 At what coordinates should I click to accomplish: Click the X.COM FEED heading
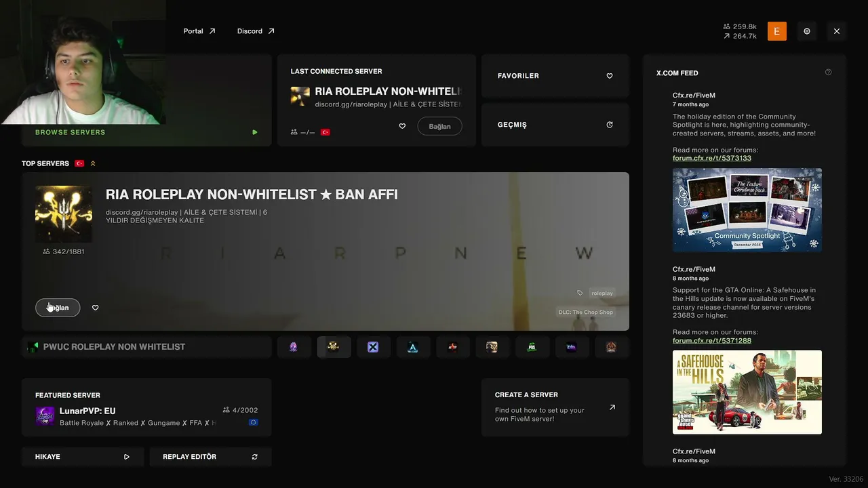[677, 73]
